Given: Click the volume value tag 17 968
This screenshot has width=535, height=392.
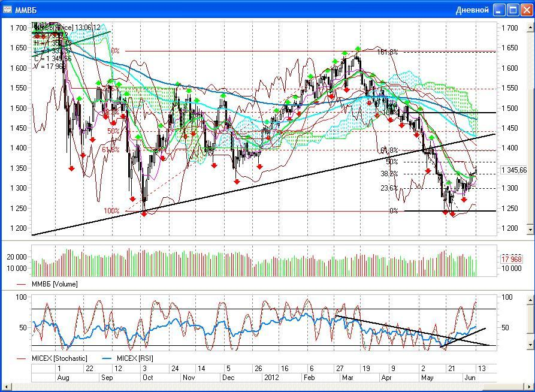Looking at the screenshot, I should pos(511,259).
